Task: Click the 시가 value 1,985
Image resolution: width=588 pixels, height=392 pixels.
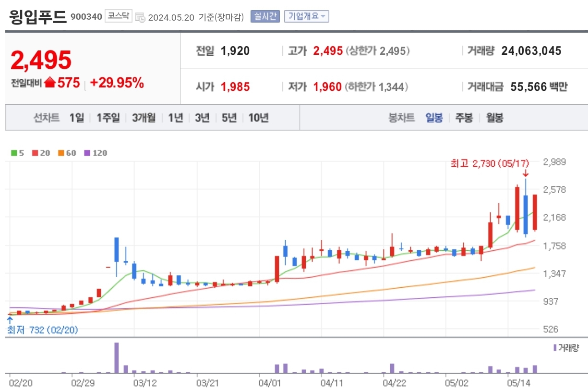Action: [x=235, y=87]
